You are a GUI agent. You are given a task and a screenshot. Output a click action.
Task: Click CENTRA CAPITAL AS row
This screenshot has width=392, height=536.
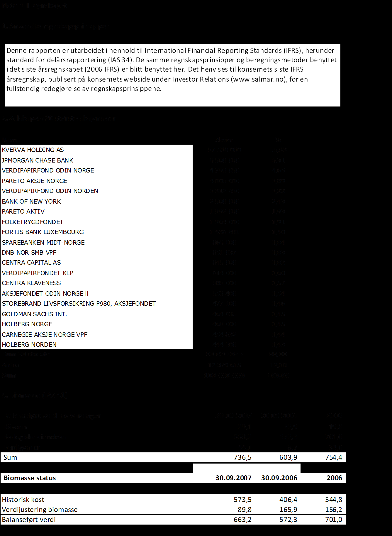point(31,263)
